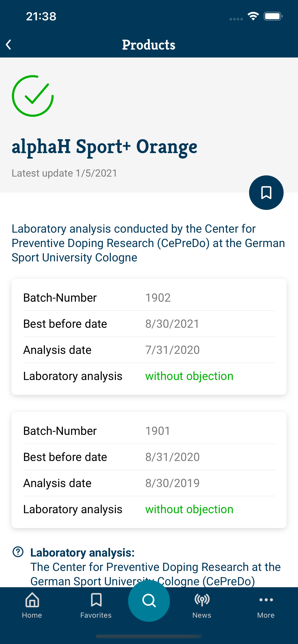The image size is (298, 644).
Task: Bookmark alphaH Sport+ Orange as favorite
Action: (266, 192)
